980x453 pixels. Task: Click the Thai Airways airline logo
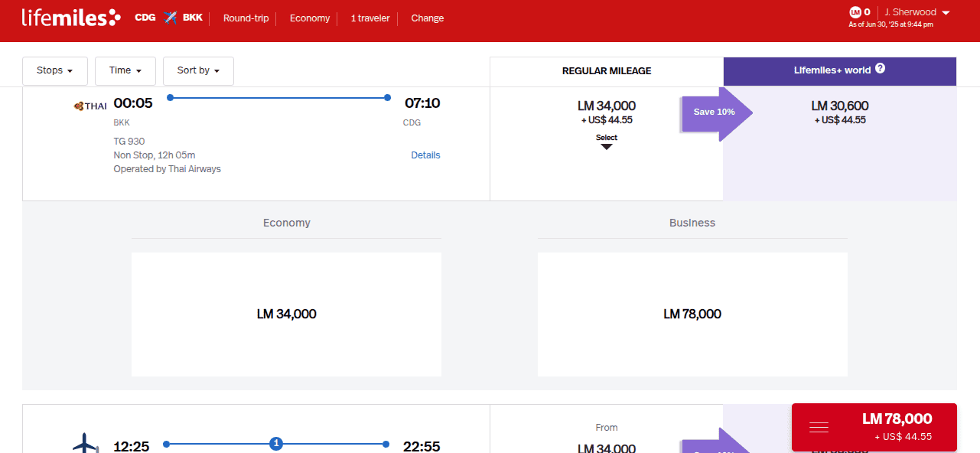[90, 106]
